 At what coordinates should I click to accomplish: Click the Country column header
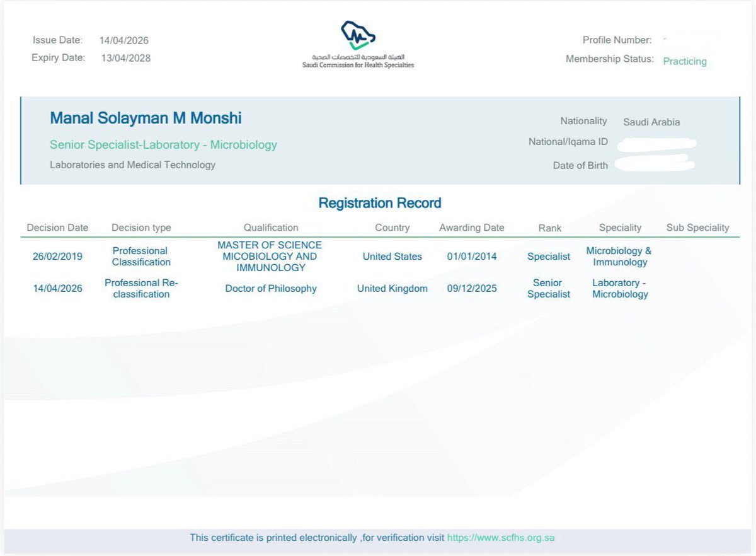[392, 228]
